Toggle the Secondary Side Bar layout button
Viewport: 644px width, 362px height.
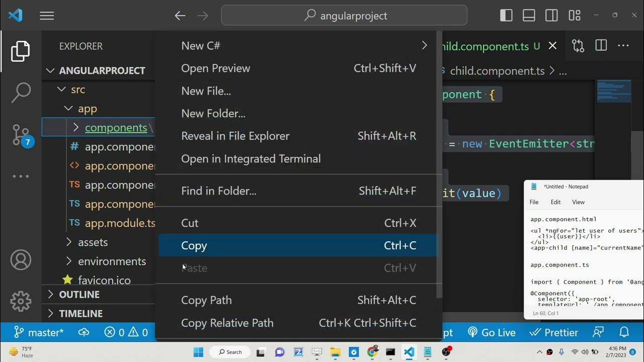pos(551,16)
